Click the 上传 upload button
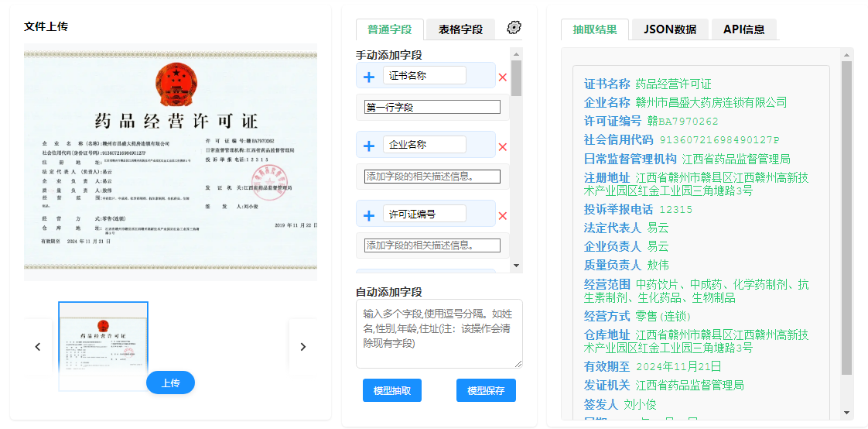The width and height of the screenshot is (868, 429). tap(170, 383)
